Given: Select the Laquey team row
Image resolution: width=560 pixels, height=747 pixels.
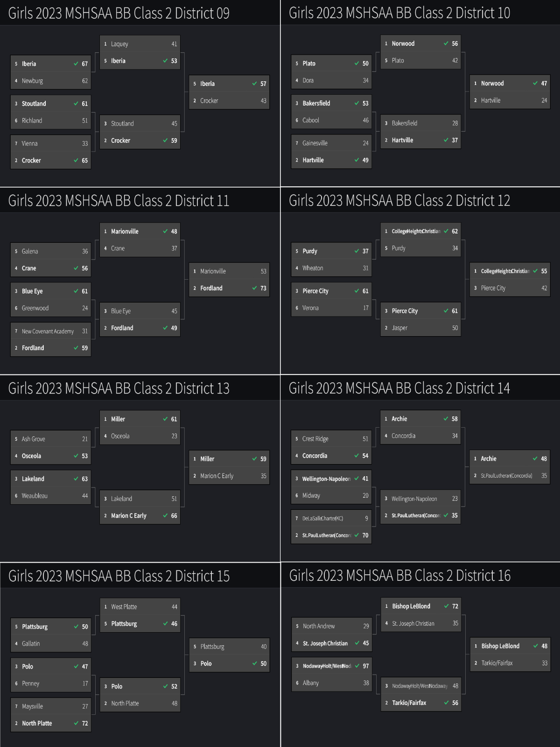Looking at the screenshot, I should click(140, 44).
